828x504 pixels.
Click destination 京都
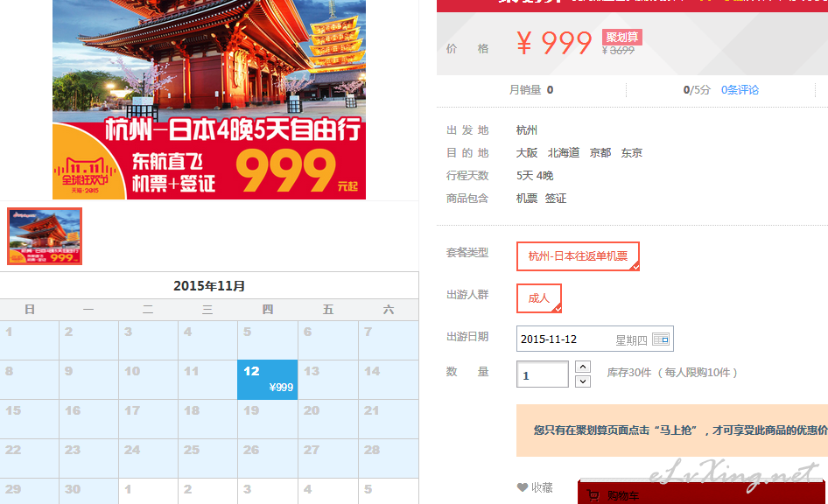[600, 153]
